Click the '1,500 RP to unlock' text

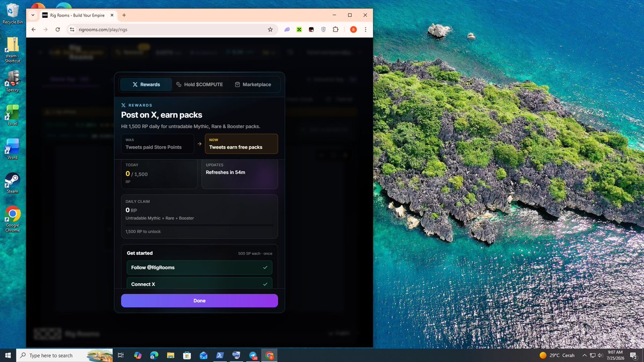click(x=143, y=232)
